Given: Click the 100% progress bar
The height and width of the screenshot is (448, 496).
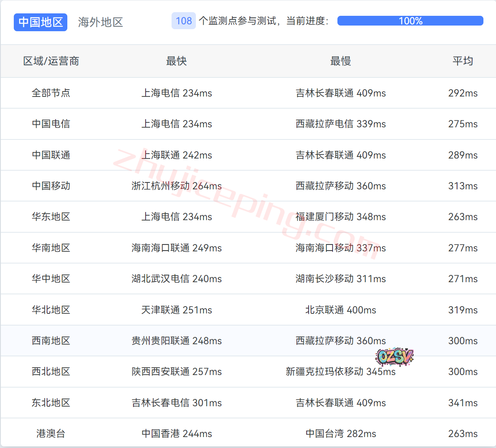Looking at the screenshot, I should pos(410,21).
